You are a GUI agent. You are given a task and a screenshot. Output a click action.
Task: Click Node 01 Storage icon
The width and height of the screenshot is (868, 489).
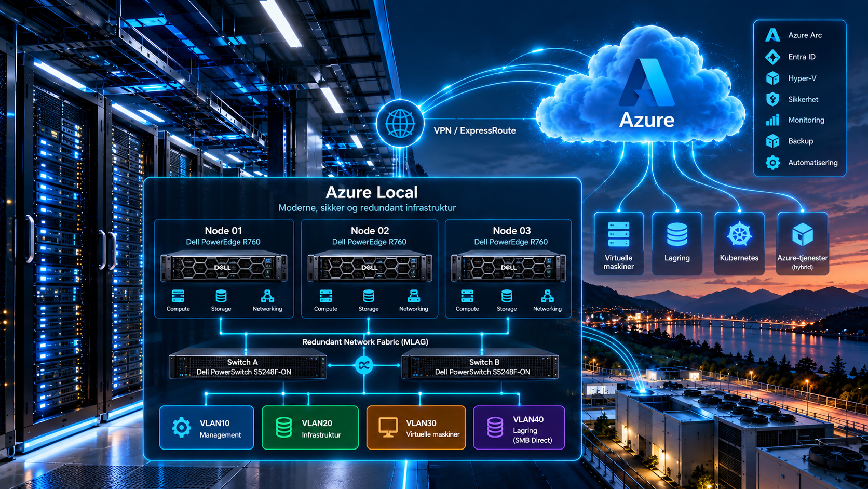(x=221, y=296)
